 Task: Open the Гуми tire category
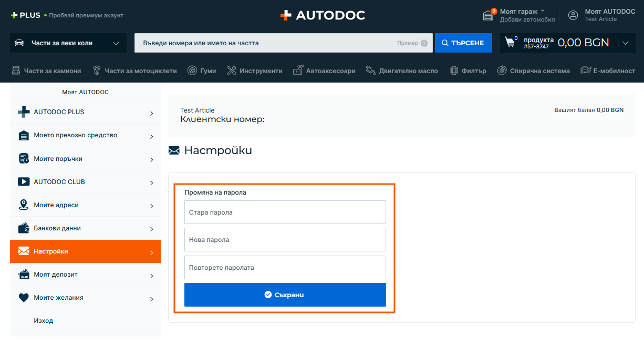(202, 70)
